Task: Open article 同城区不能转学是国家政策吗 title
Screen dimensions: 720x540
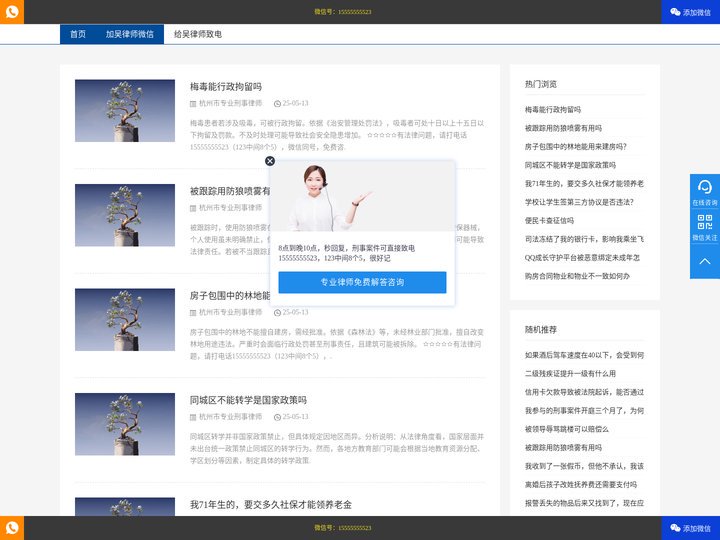Action: pos(248,400)
